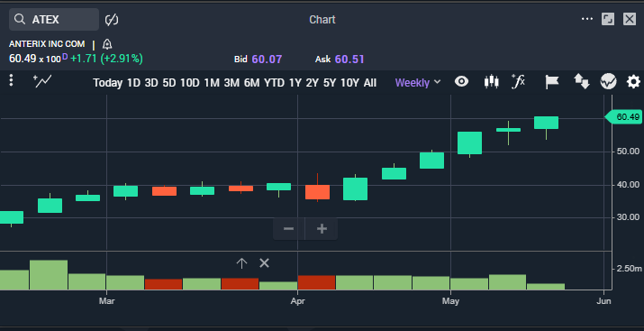Click the Chart panel title
Image resolution: width=644 pixels, height=331 pixels.
point(322,19)
